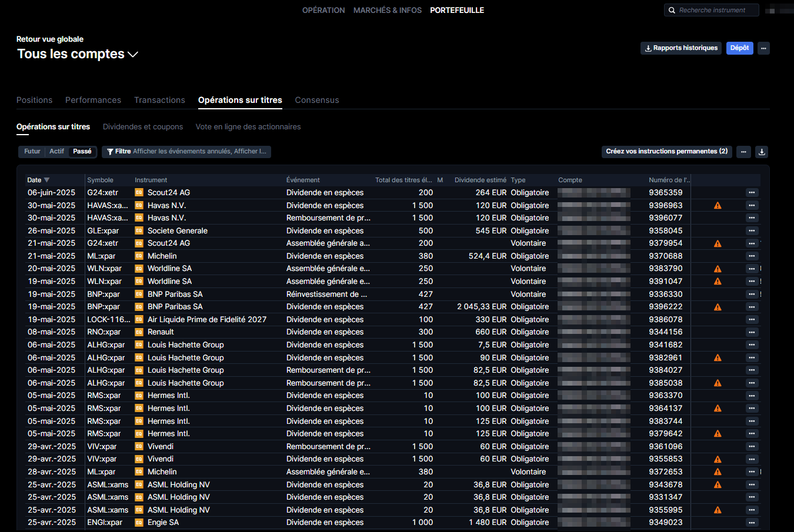794x532 pixels.
Task: Click the Dividende estimé column header
Action: point(480,180)
